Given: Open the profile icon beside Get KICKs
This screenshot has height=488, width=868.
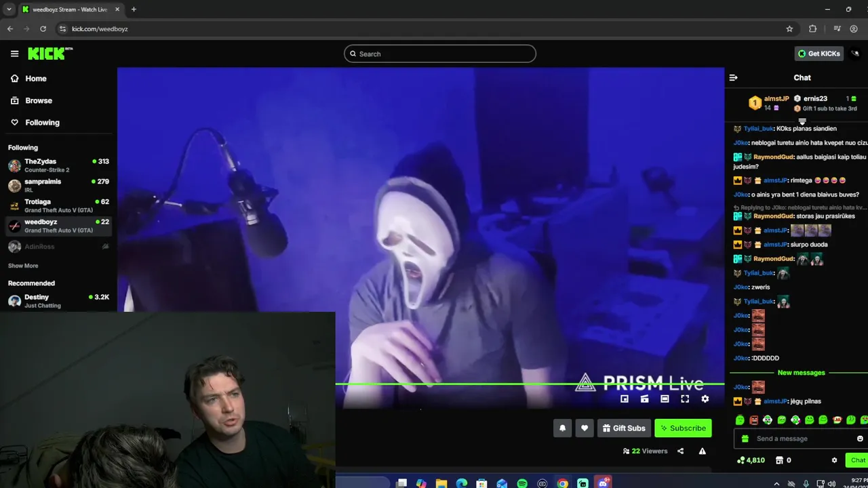Looking at the screenshot, I should [x=856, y=54].
